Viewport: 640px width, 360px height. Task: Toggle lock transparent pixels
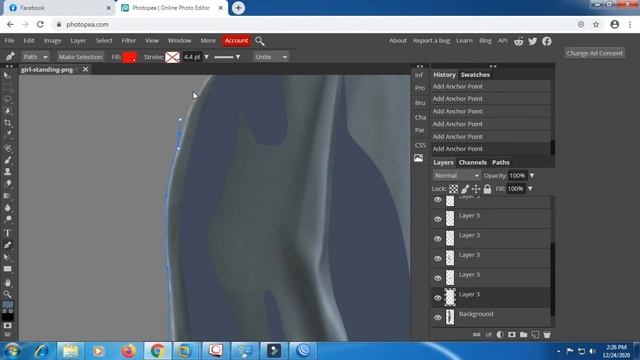click(x=453, y=189)
